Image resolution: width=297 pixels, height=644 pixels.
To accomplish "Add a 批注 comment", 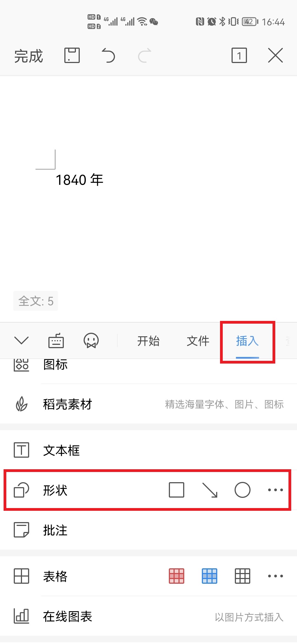I will (148, 530).
